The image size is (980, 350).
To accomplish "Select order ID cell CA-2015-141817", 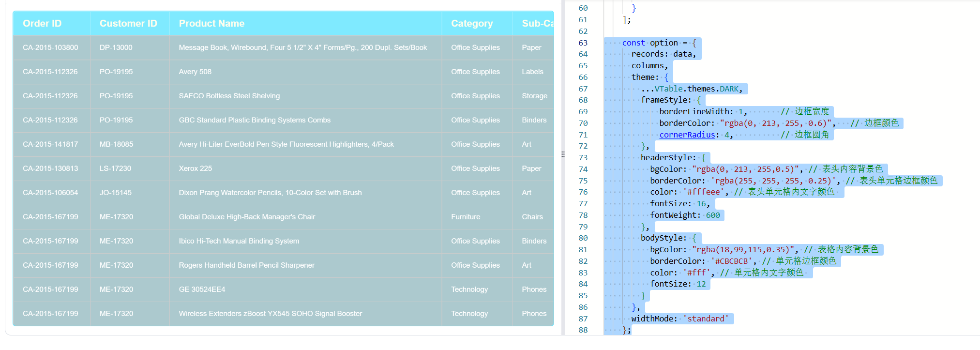I will click(x=51, y=144).
